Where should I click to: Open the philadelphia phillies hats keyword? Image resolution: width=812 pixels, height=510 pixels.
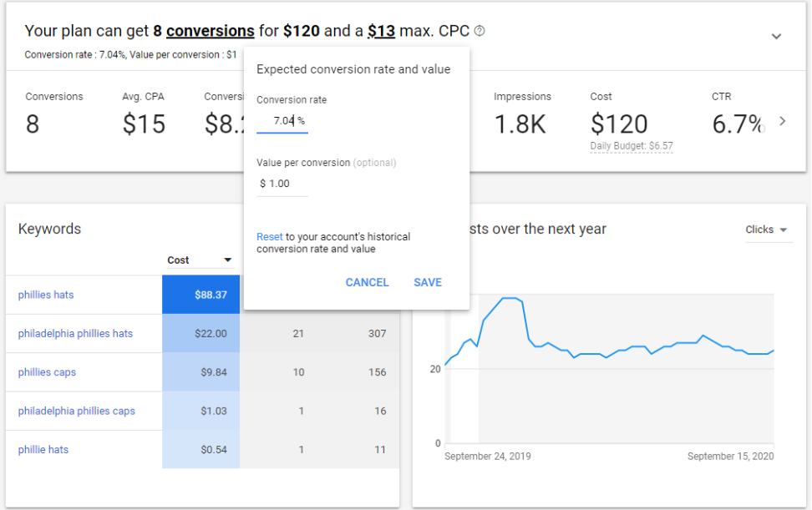point(75,334)
